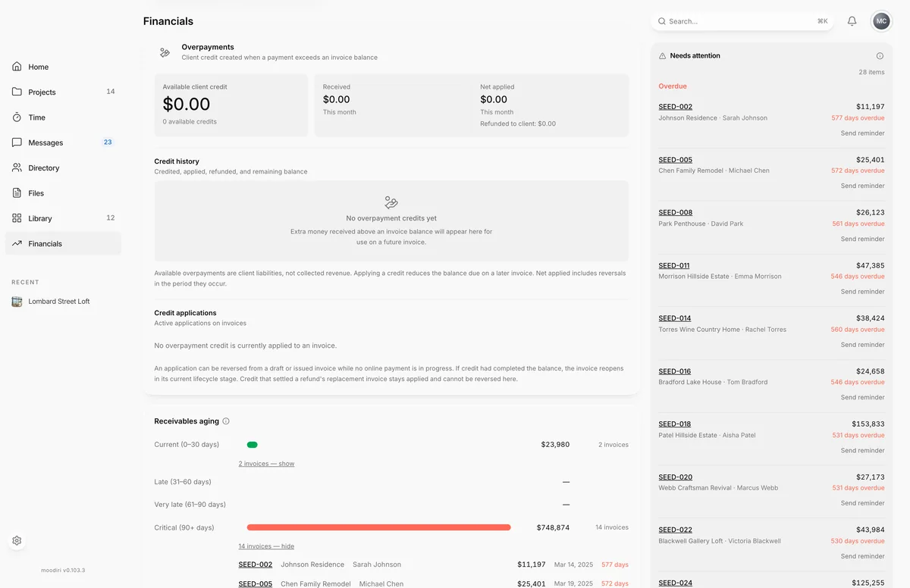
Task: Open the Directory page
Action: click(x=63, y=167)
